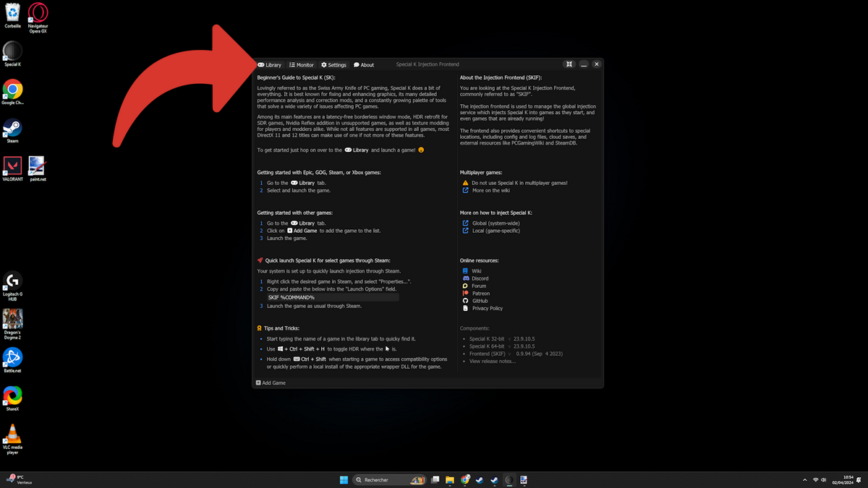
Task: Select the VLC media player desktop icon
Action: tap(12, 439)
